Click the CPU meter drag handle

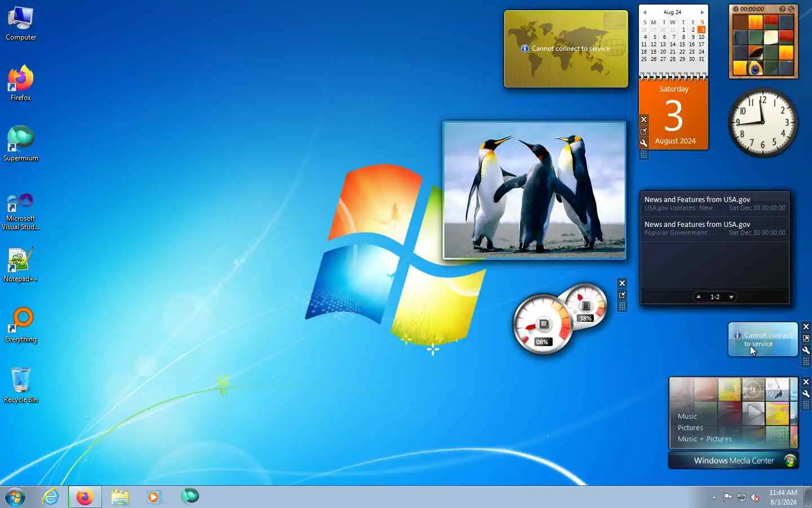[x=622, y=306]
